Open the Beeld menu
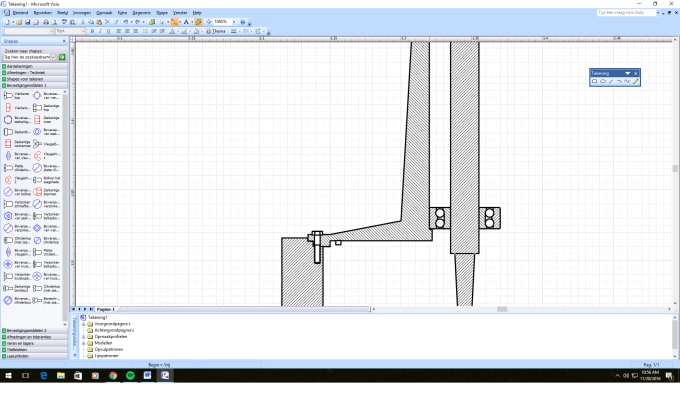 (x=62, y=13)
